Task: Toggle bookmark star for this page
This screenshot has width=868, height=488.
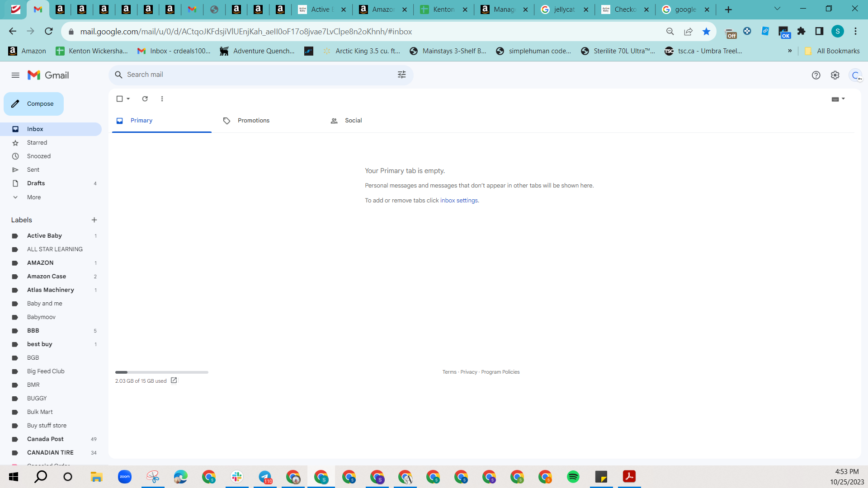Action: pyautogui.click(x=706, y=31)
